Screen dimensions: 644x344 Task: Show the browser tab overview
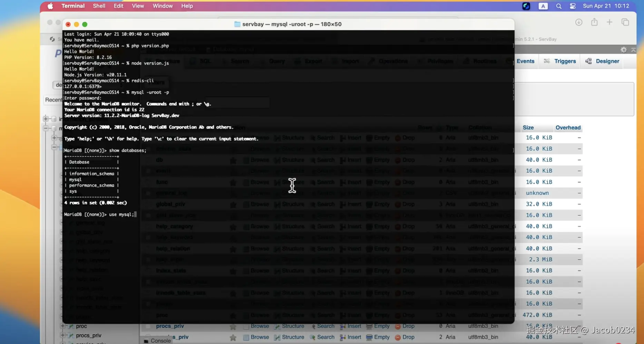(625, 22)
